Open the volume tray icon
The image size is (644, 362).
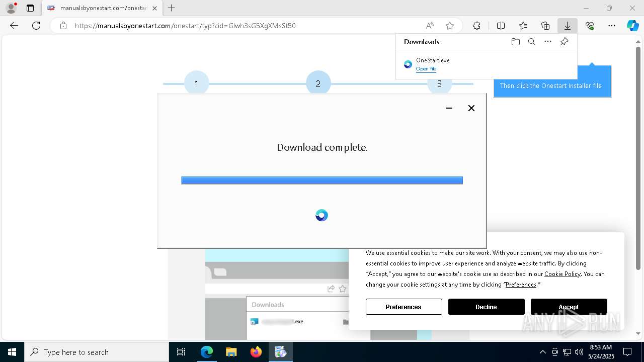click(x=579, y=352)
